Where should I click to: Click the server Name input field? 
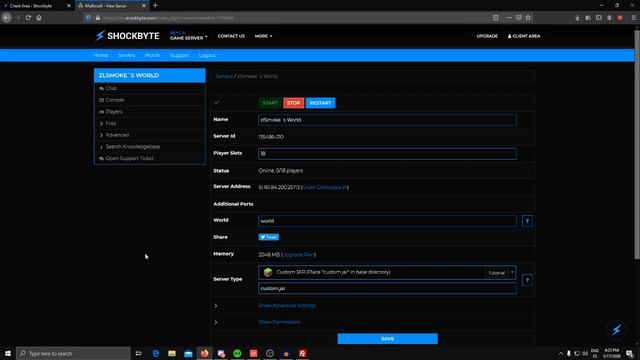[x=387, y=120]
